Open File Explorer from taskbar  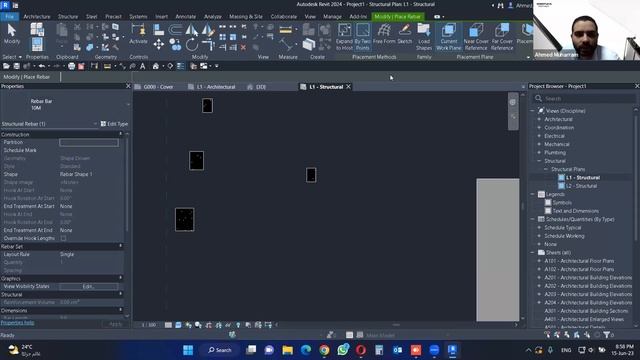(287, 350)
